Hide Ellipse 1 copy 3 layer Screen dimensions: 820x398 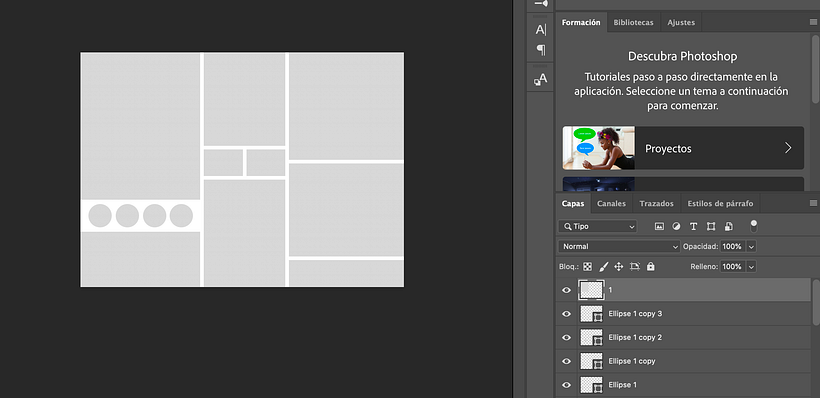[566, 314]
